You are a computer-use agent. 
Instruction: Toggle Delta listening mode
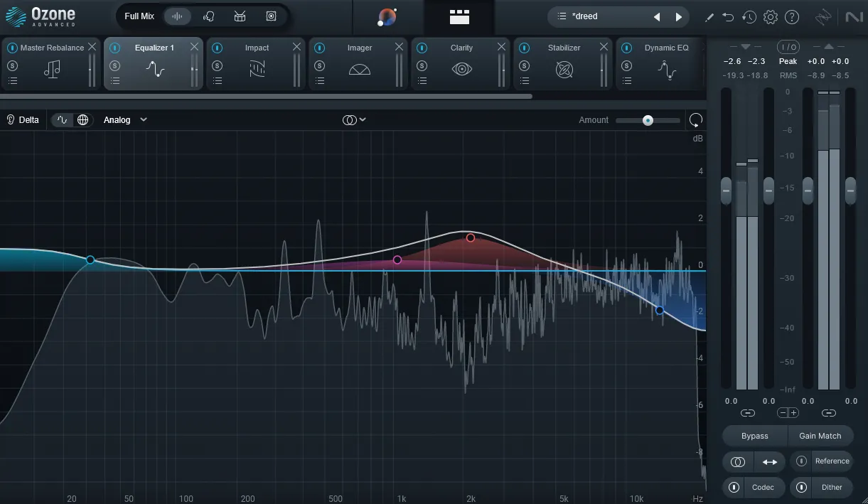(23, 119)
